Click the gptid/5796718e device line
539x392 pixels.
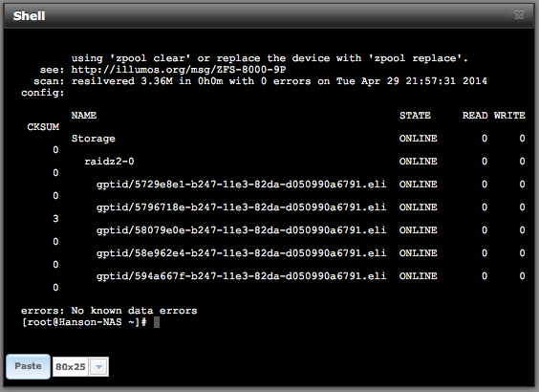[x=242, y=207]
